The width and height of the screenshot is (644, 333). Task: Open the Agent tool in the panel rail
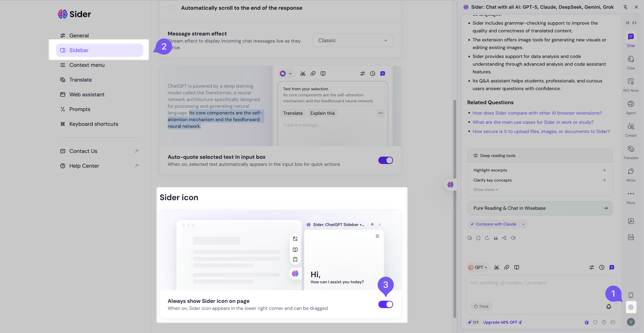631,107
